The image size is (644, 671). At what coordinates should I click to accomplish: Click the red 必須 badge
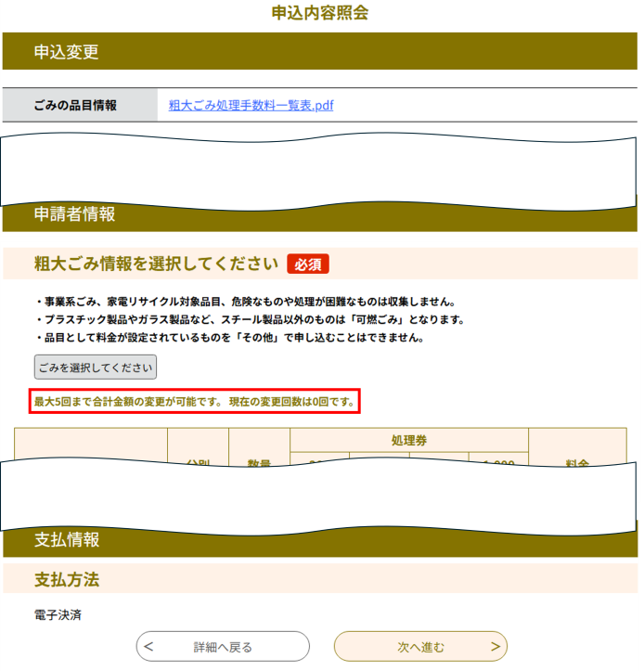(308, 264)
